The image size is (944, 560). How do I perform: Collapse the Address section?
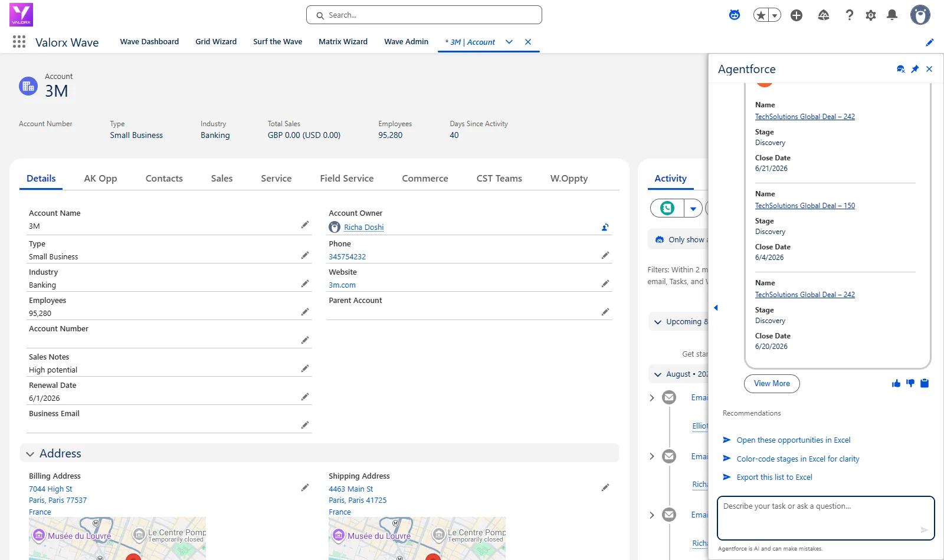point(30,454)
